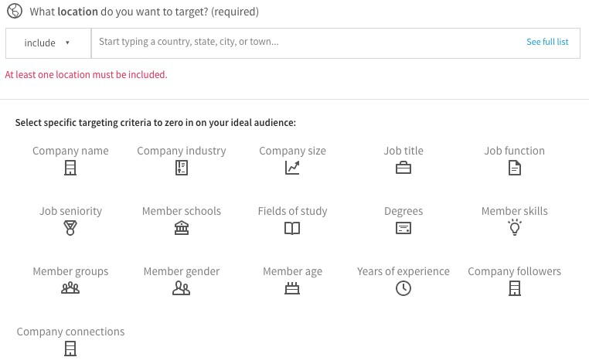Click the Member schools label
589x364 pixels.
(x=182, y=211)
